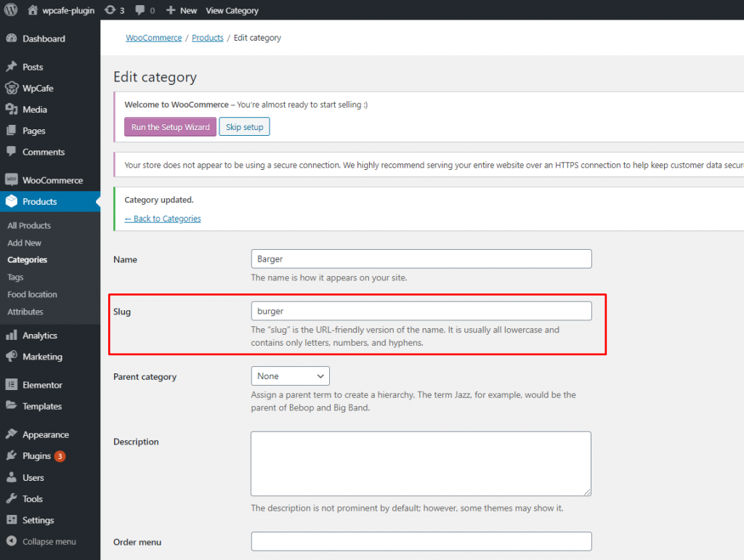Click inside the Description textarea

click(421, 463)
